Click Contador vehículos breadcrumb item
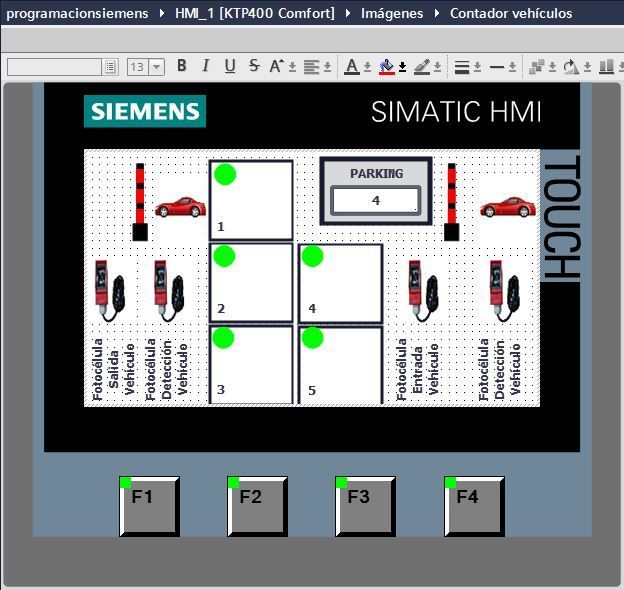The image size is (624, 590). [511, 13]
